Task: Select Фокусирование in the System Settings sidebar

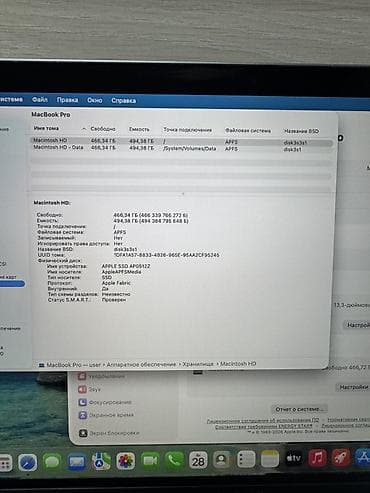Action: pyautogui.click(x=105, y=402)
